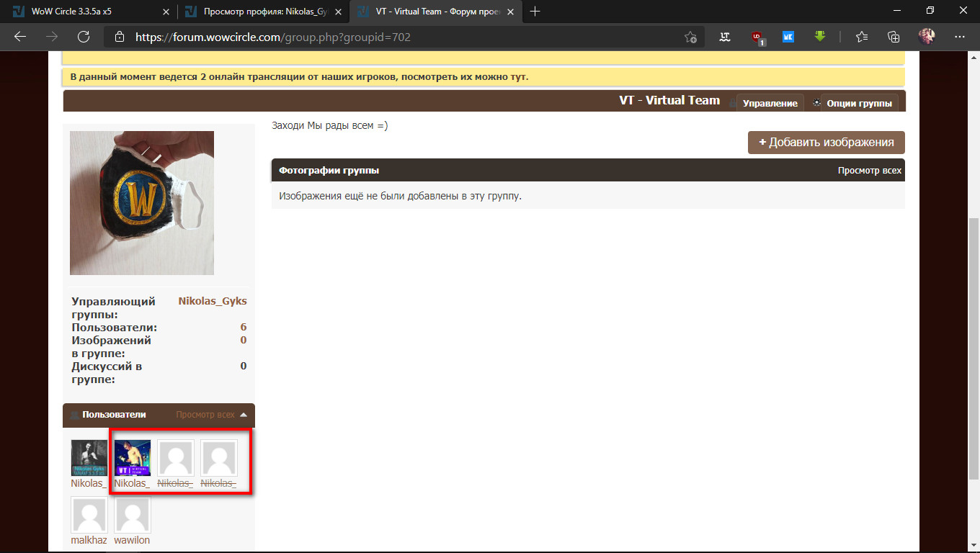
Task: Collapse the Пользователи block
Action: [244, 415]
